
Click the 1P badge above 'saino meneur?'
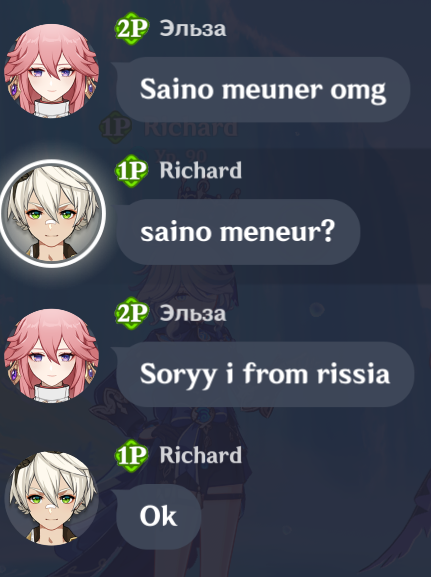132,171
